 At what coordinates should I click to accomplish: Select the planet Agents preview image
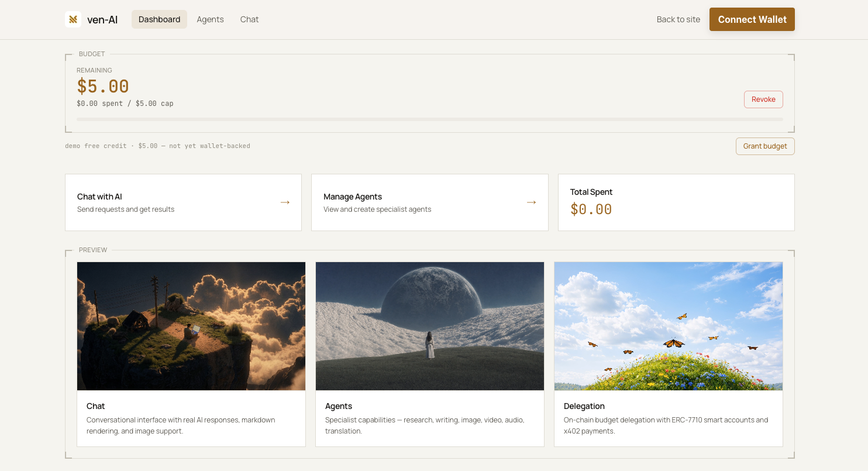pyautogui.click(x=429, y=326)
